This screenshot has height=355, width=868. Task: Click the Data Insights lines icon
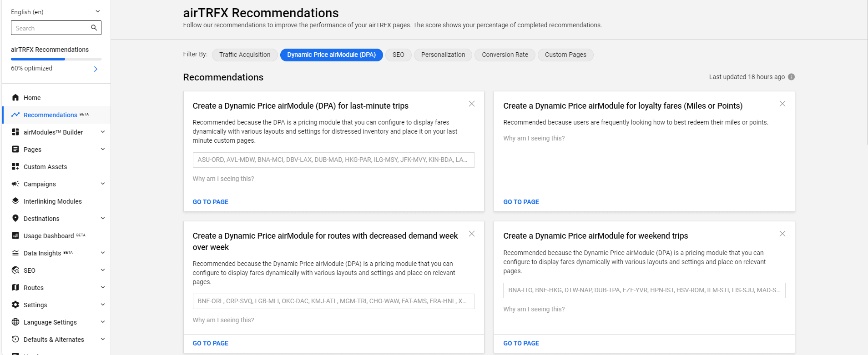tap(15, 253)
